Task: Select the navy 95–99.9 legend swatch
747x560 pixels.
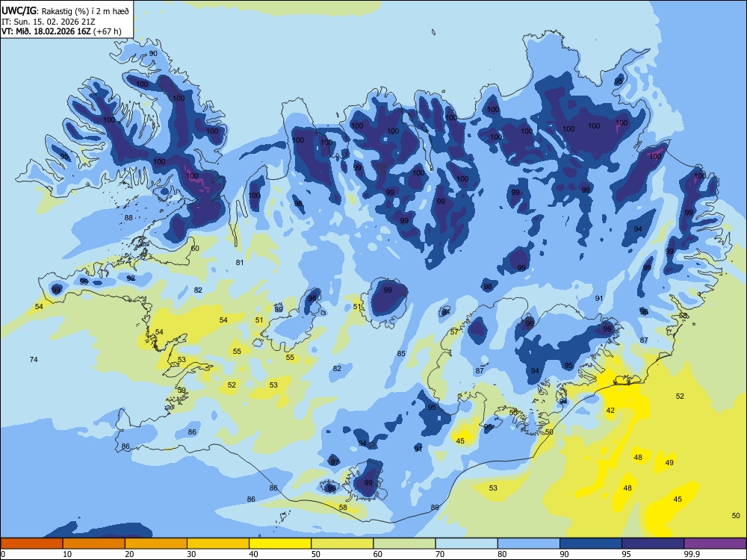Action: [x=653, y=544]
